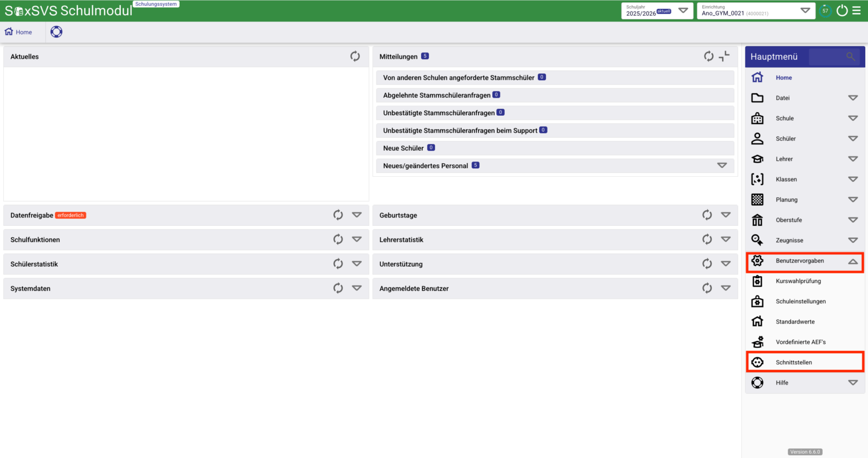Image resolution: width=868 pixels, height=458 pixels.
Task: Click the Home link in breadcrumb bar
Action: pyautogui.click(x=19, y=32)
